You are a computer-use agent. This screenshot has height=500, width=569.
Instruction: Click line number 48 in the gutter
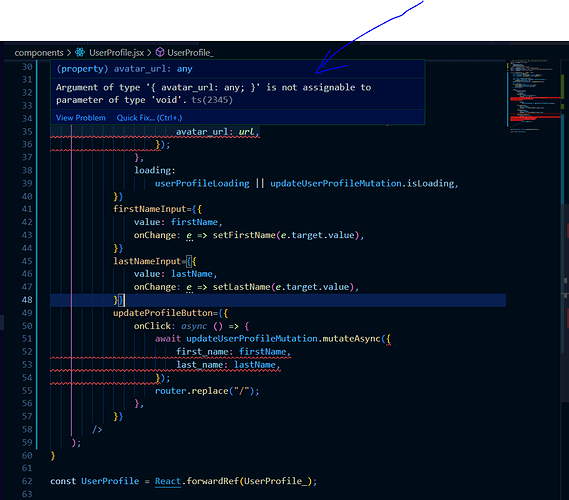click(27, 300)
